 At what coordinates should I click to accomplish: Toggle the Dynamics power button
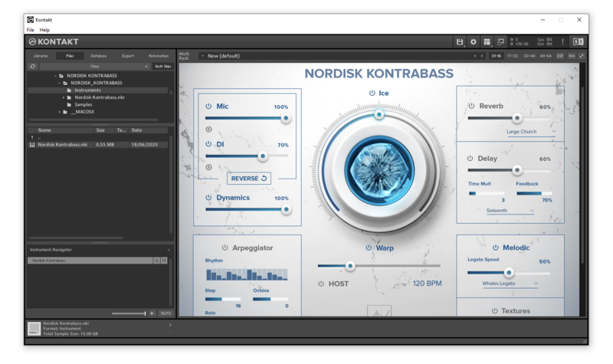[208, 198]
